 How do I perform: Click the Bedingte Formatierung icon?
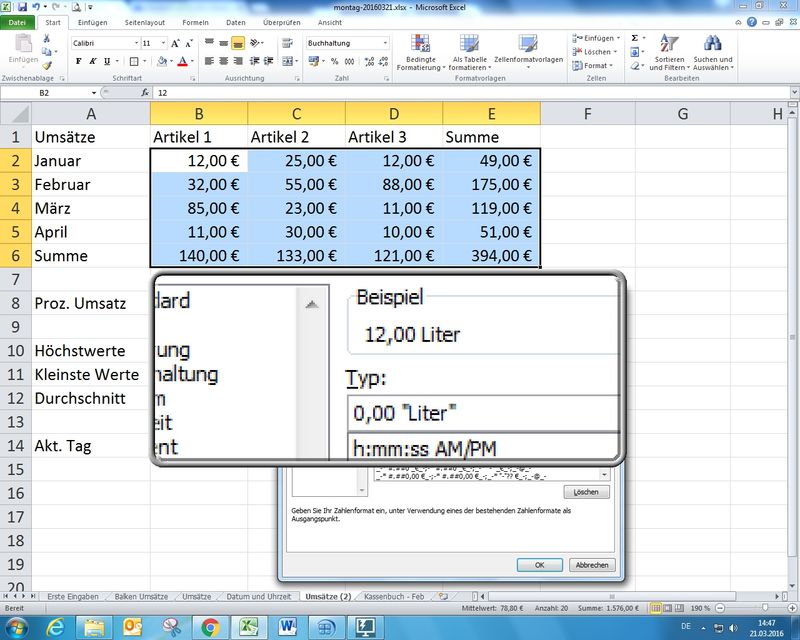coord(421,52)
